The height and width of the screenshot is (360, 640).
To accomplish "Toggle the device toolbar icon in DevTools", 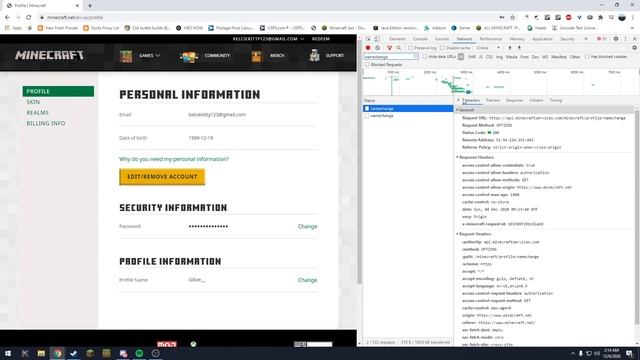I will pos(377,39).
